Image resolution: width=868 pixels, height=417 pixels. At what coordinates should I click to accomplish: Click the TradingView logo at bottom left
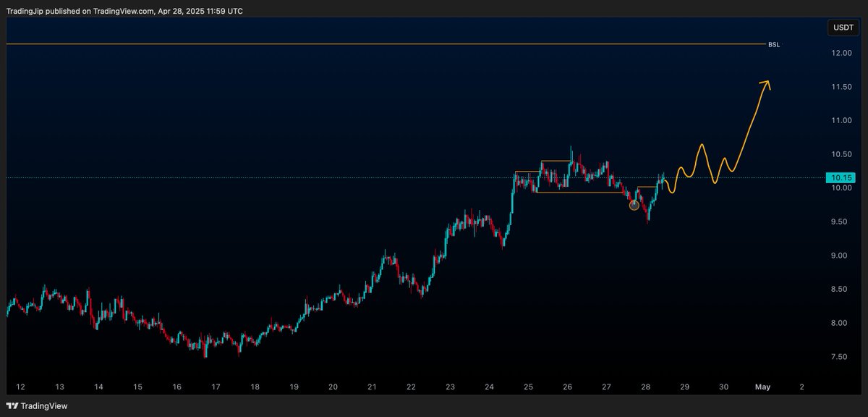(37, 406)
